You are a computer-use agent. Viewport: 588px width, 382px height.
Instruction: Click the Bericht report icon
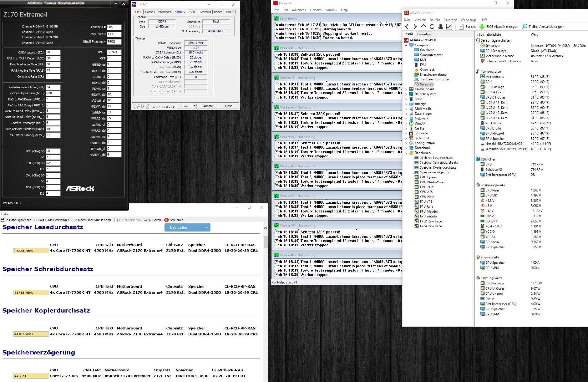tap(461, 27)
